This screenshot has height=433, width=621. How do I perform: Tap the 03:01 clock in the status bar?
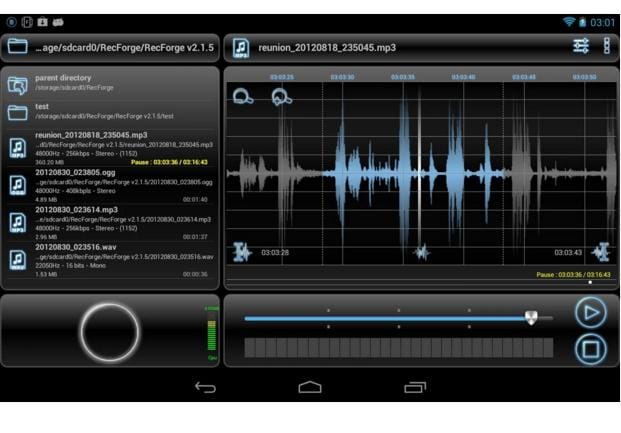pyautogui.click(x=602, y=23)
